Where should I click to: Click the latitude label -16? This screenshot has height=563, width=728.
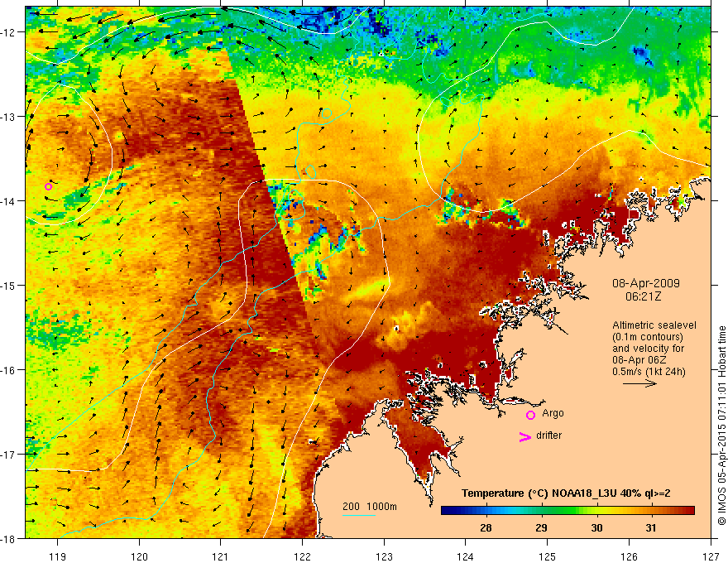point(8,370)
